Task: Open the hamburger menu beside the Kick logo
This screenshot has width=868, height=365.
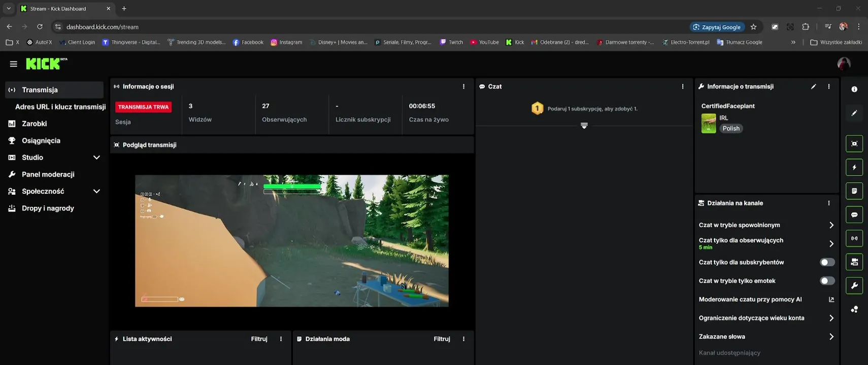Action: coord(14,64)
